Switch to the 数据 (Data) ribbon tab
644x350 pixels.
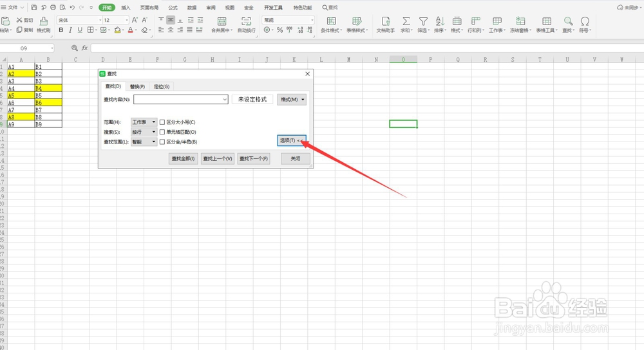(x=192, y=7)
